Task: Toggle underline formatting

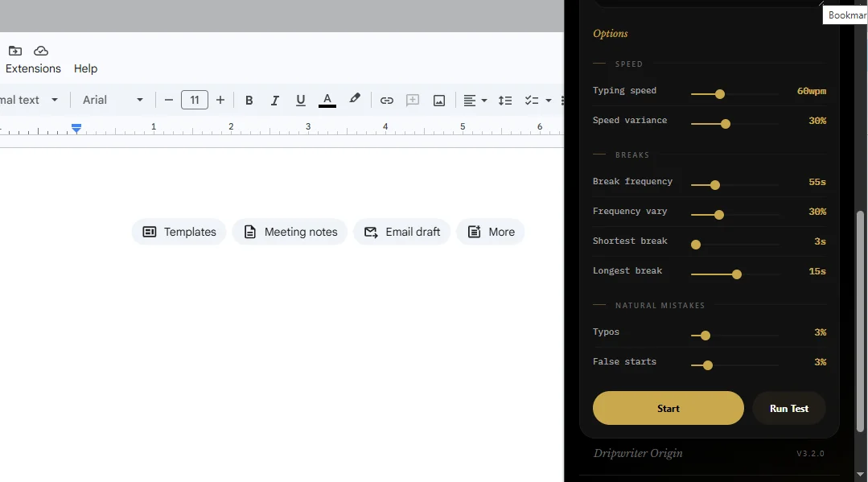Action: tap(301, 101)
